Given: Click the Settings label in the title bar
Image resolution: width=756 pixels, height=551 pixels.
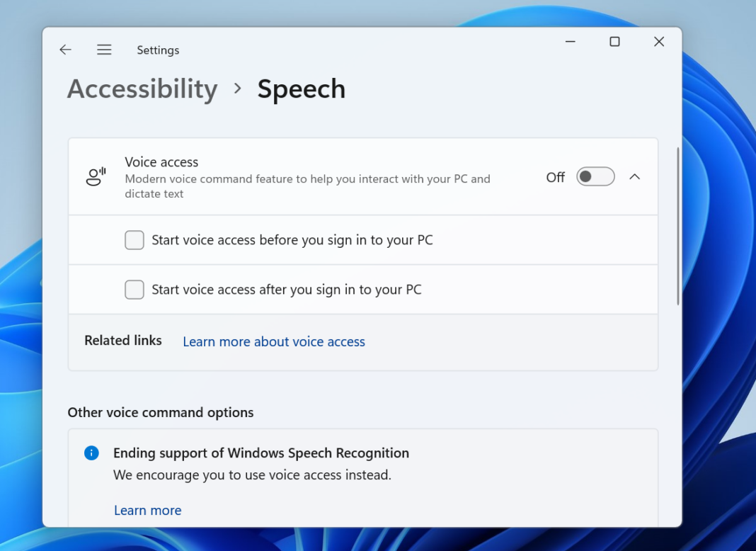Looking at the screenshot, I should [x=158, y=50].
